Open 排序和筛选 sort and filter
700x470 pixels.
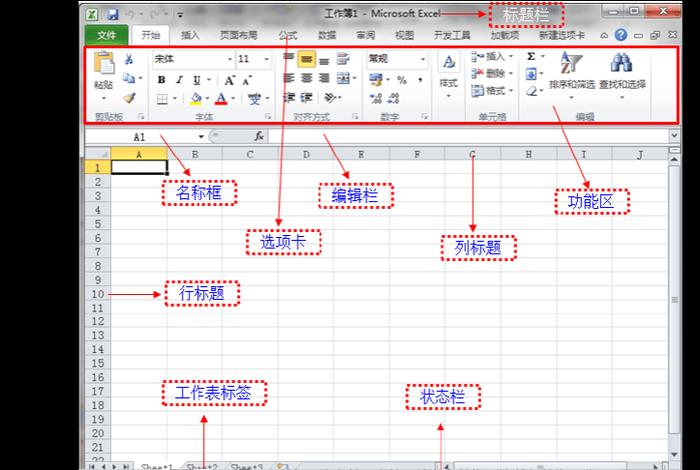pos(572,76)
